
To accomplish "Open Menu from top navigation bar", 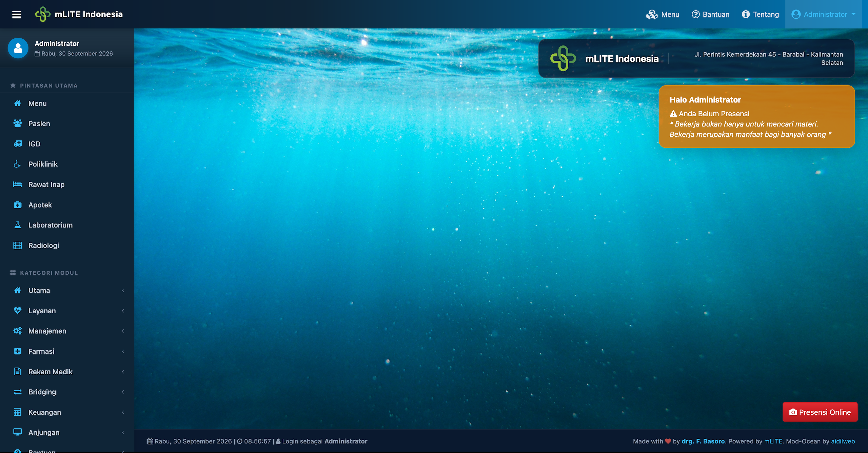I will 663,14.
